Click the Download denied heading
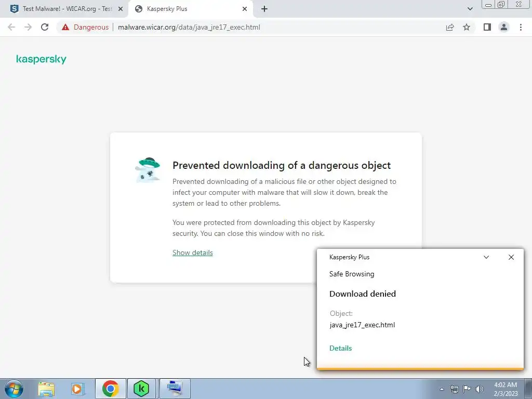532x399 pixels. point(362,294)
